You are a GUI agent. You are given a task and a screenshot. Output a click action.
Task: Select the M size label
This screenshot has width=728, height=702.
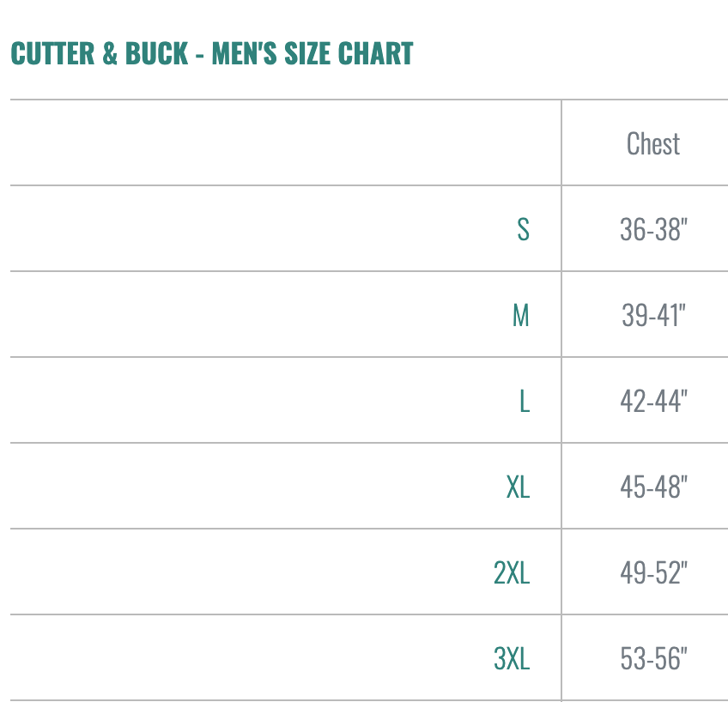tap(520, 315)
